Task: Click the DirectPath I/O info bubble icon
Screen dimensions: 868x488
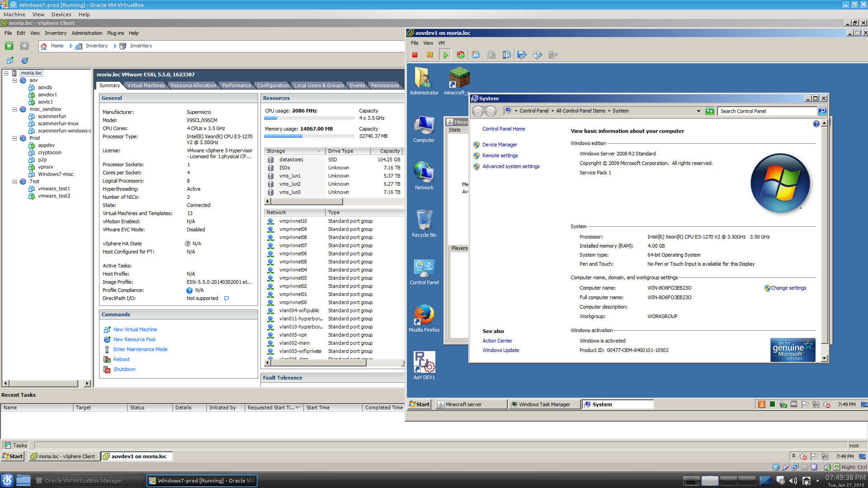Action: (226, 298)
